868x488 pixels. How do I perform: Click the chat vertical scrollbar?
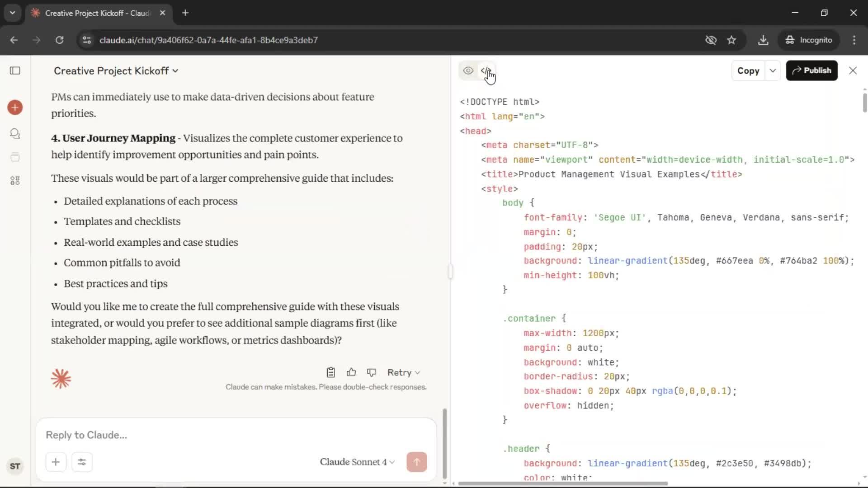tap(444, 443)
